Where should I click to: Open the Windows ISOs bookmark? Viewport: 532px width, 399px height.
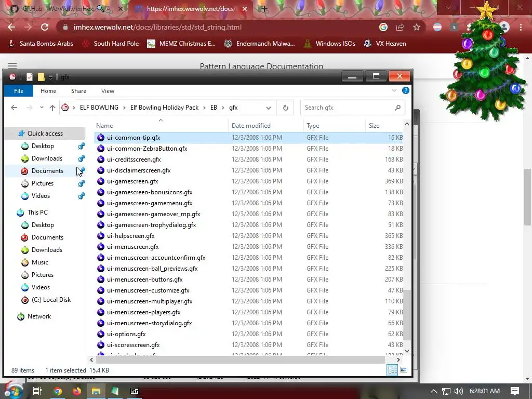tap(329, 44)
